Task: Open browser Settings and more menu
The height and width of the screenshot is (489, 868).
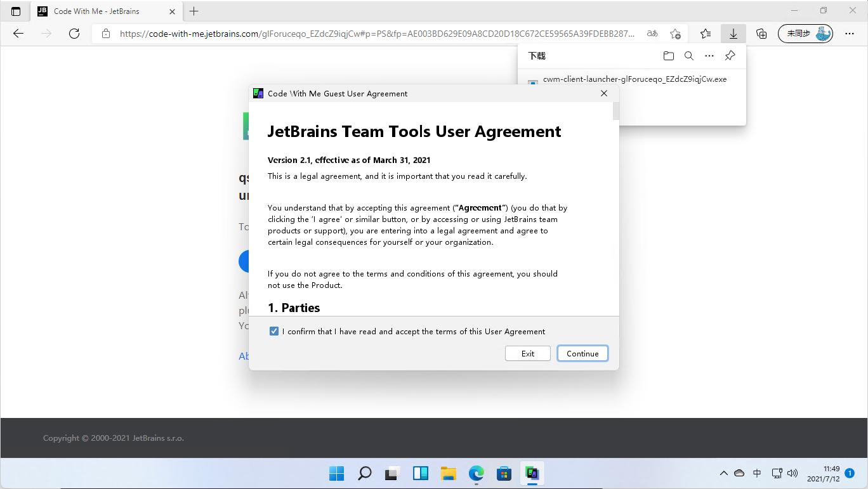Action: 850,34
